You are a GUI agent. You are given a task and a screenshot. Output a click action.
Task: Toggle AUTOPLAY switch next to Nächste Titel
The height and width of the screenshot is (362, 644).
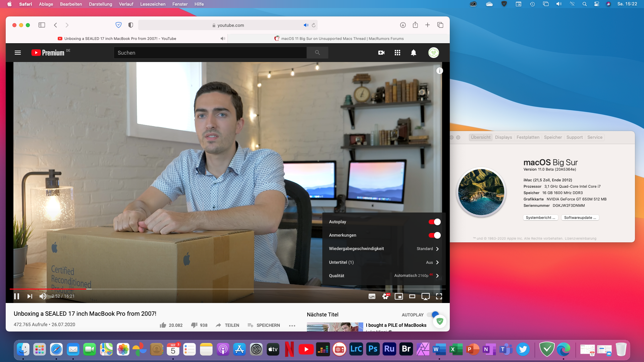click(432, 315)
